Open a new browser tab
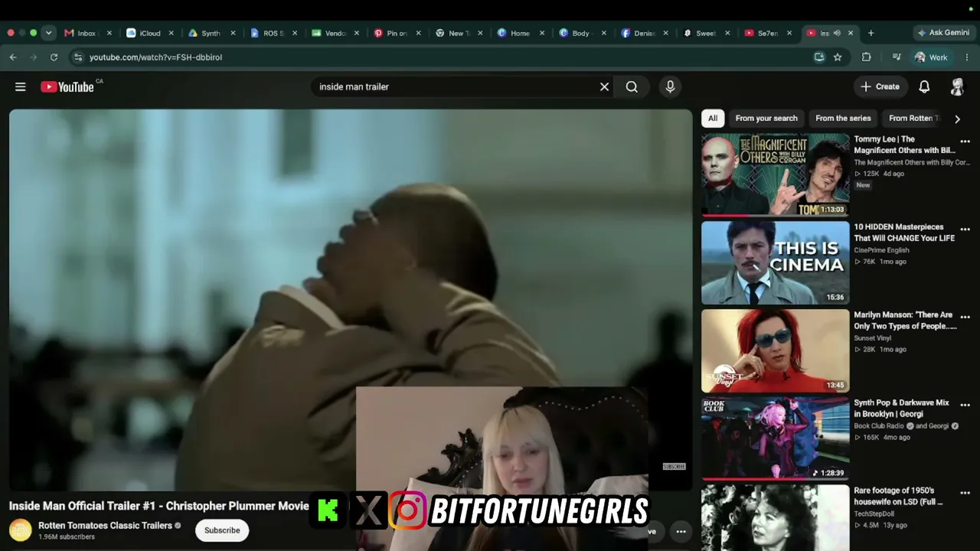Viewport: 980px width, 551px height. click(x=871, y=33)
